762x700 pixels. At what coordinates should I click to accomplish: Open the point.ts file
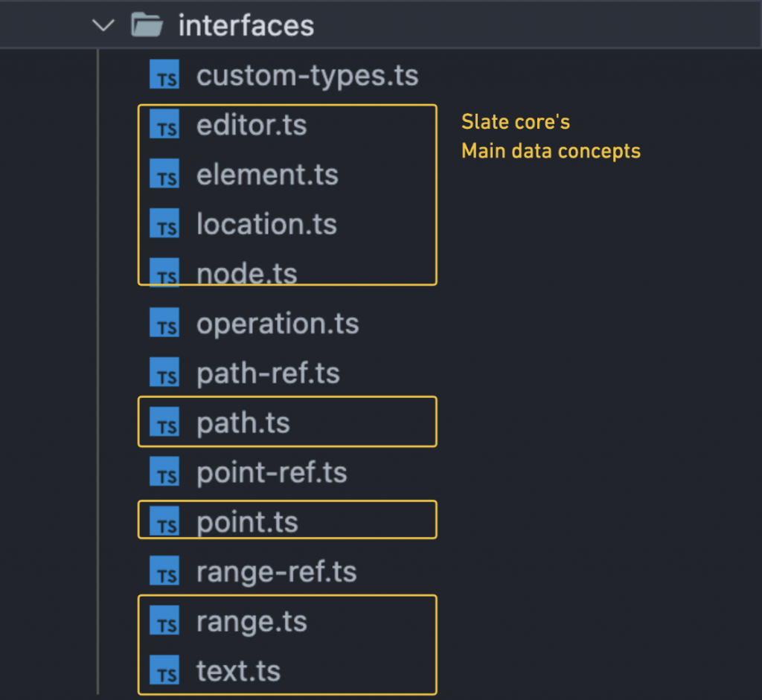coord(247,521)
